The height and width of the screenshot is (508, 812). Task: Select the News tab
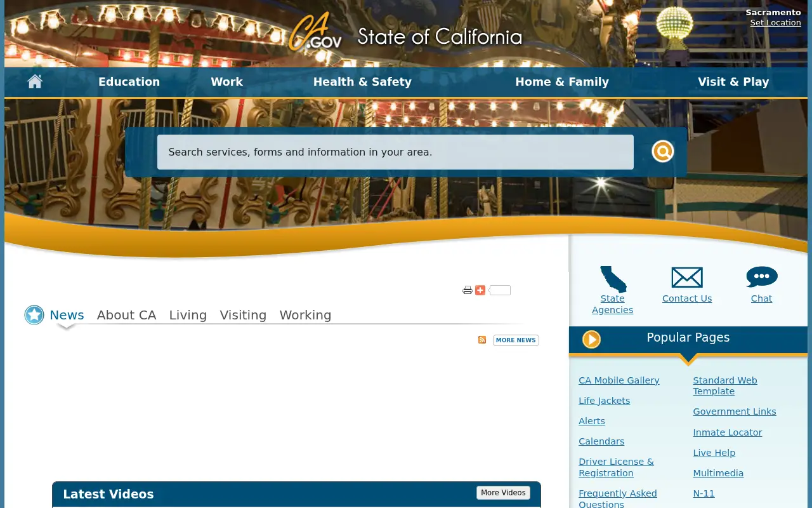tap(67, 315)
